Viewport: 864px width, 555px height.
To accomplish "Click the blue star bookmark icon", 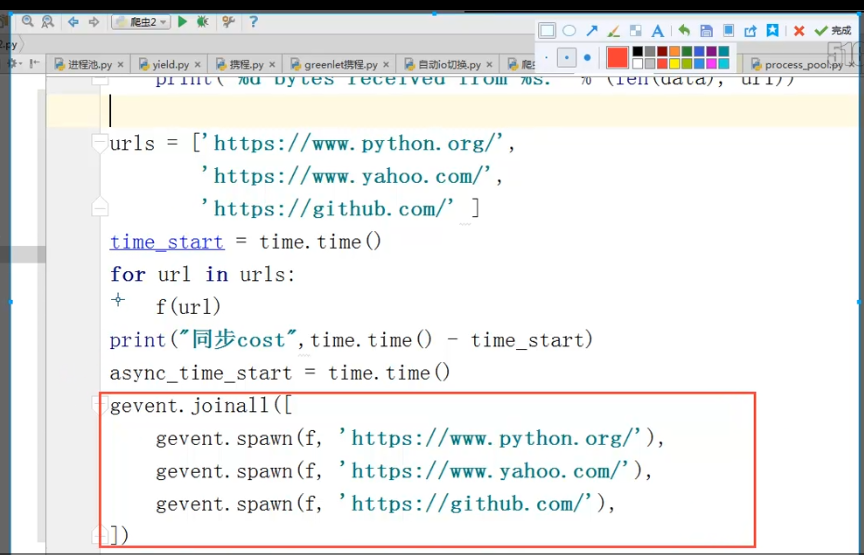I will (773, 30).
